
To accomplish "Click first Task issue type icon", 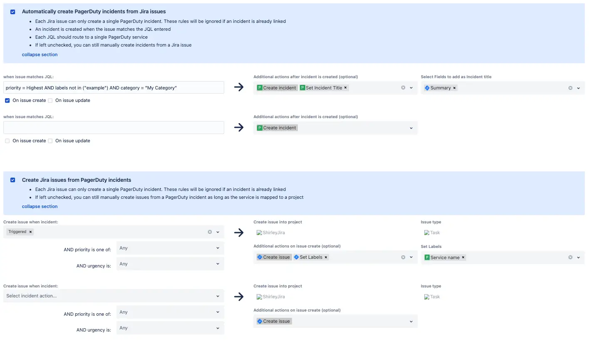I will click(x=427, y=233).
